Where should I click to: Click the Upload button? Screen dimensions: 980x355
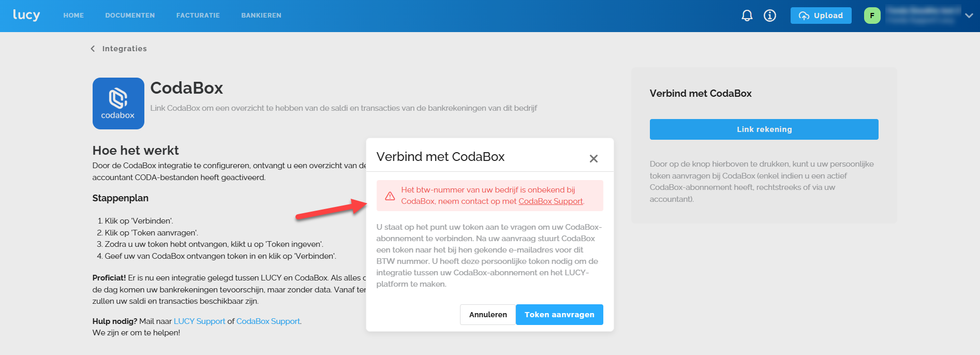coord(821,16)
